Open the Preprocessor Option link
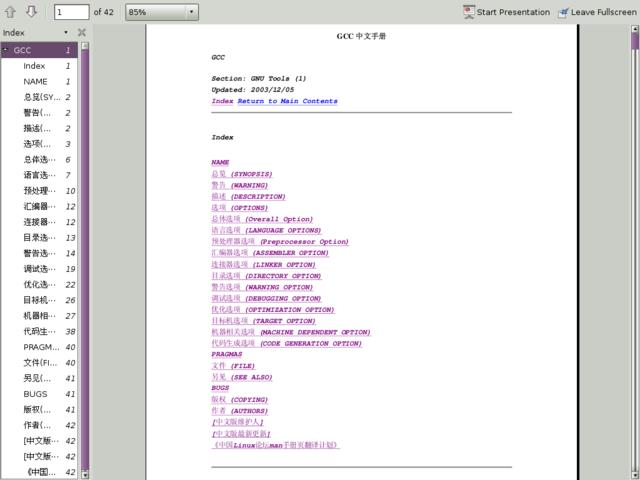Viewport: 640px width, 480px height. pyautogui.click(x=280, y=241)
